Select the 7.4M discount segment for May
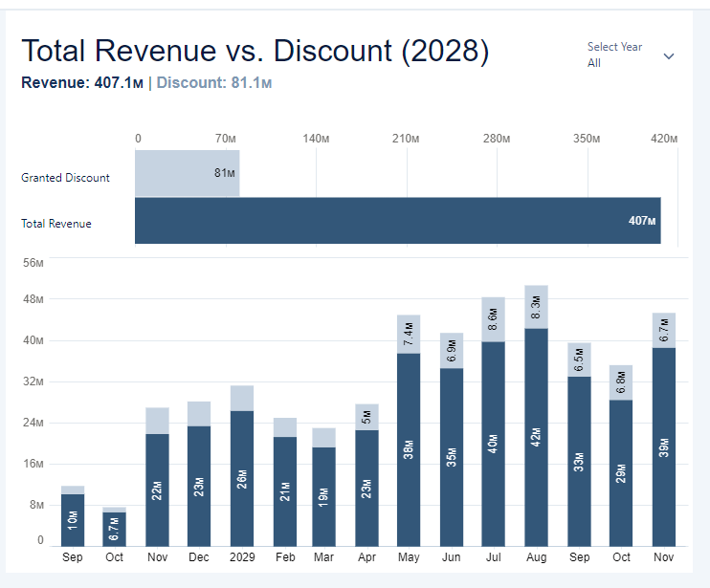 [x=409, y=334]
